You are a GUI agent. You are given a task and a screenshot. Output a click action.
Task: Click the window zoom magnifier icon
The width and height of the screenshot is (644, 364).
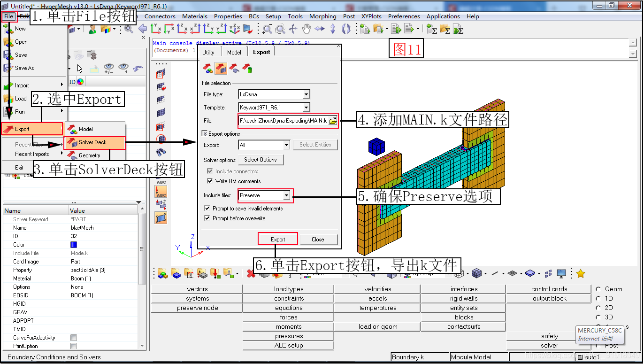pyautogui.click(x=267, y=29)
